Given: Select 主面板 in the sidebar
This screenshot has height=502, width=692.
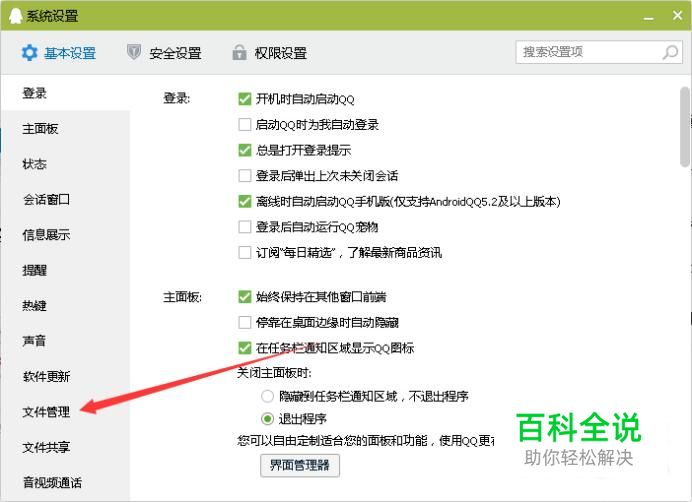Looking at the screenshot, I should point(66,128).
